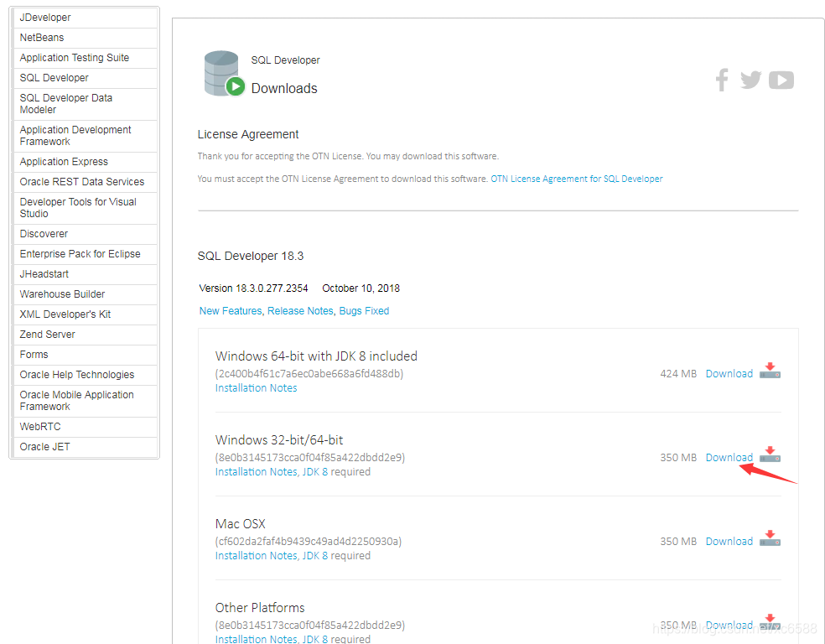Select SQL Developer in the sidebar

[86, 77]
